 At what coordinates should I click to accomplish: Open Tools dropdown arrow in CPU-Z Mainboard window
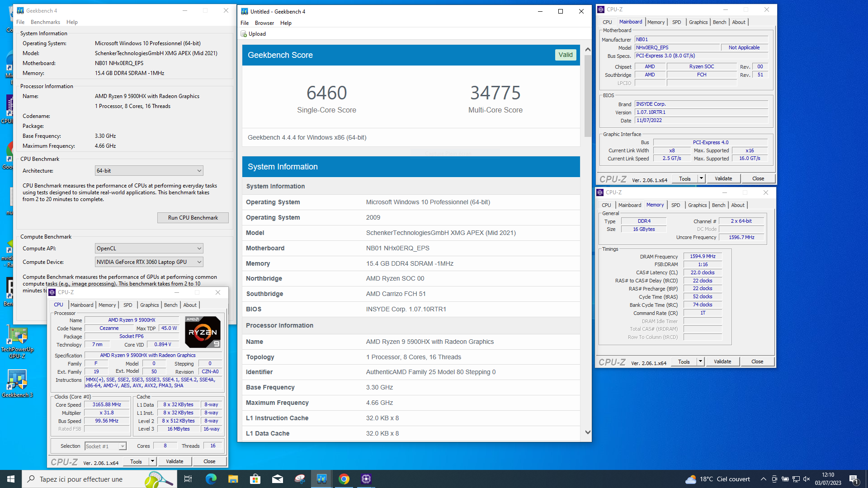(701, 178)
